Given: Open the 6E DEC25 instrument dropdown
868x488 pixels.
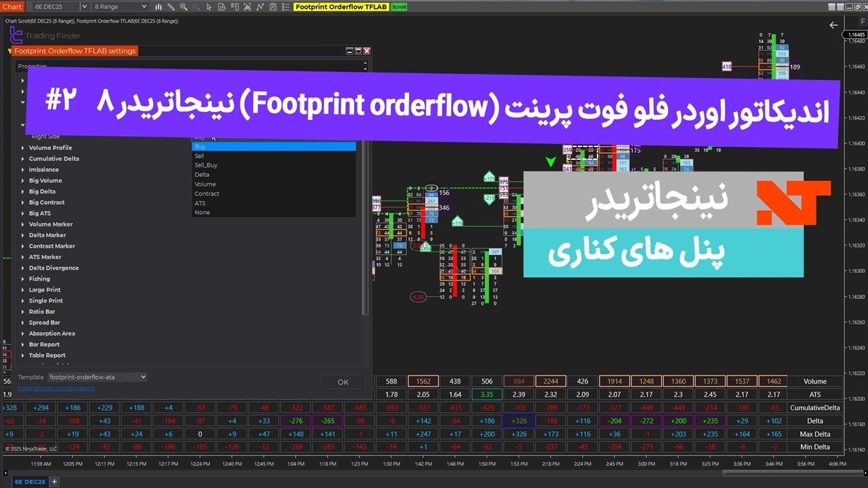Looking at the screenshot, I should pyautogui.click(x=84, y=7).
